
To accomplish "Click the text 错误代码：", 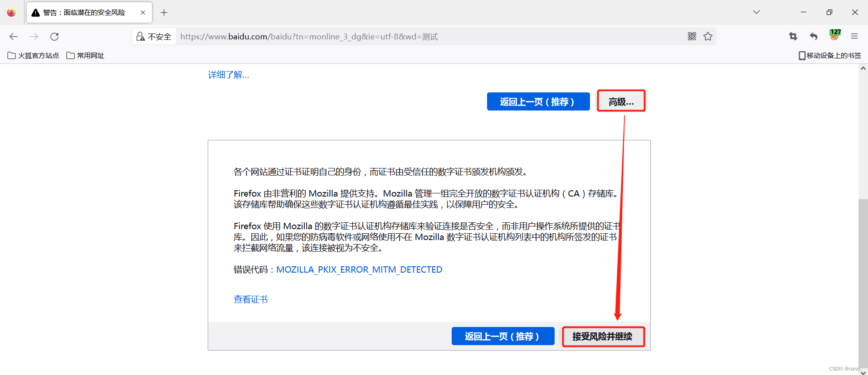I will click(x=255, y=270).
